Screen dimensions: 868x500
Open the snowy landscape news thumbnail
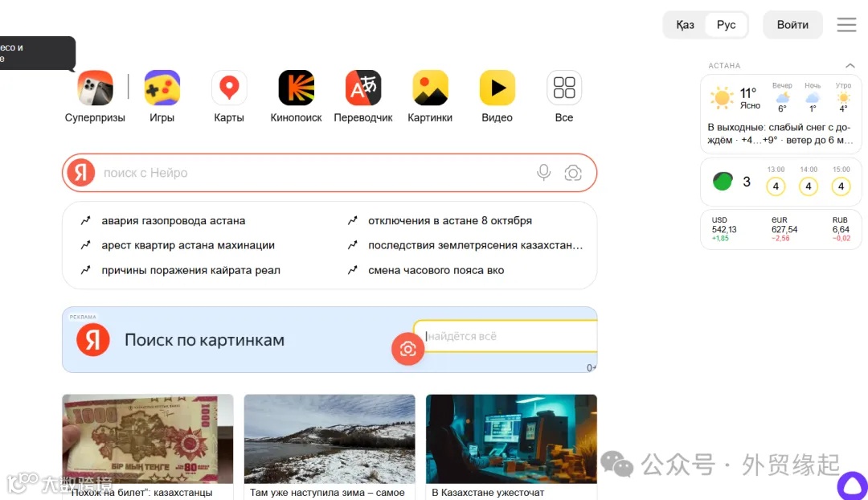330,439
